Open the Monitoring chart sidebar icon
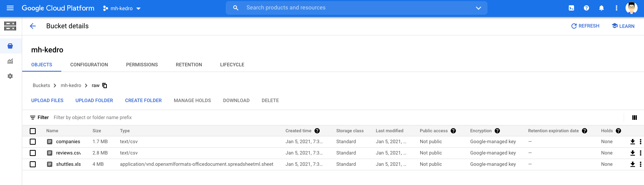 click(x=10, y=61)
